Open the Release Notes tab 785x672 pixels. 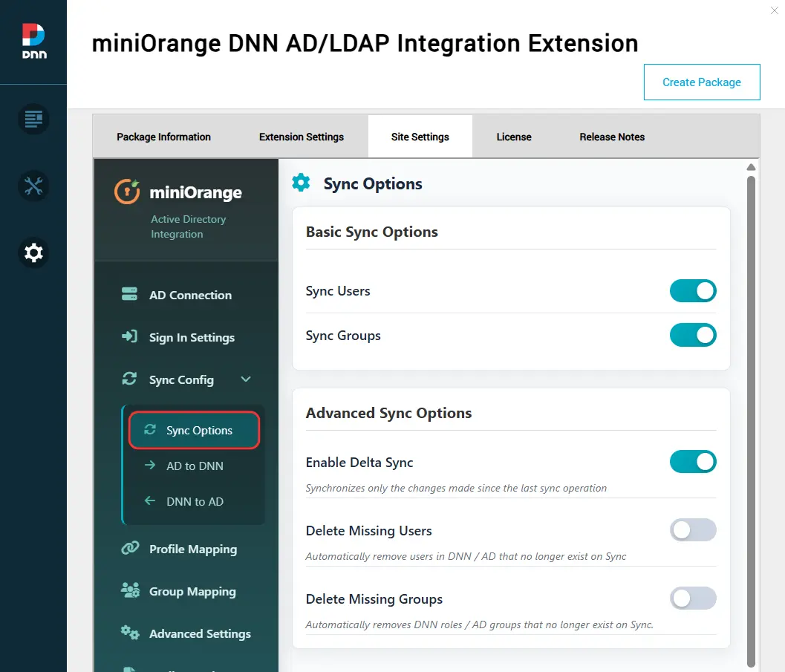click(x=612, y=137)
